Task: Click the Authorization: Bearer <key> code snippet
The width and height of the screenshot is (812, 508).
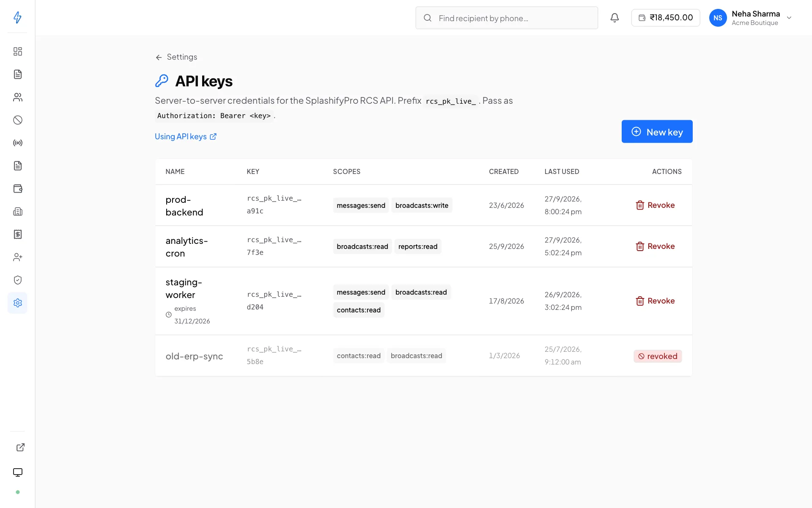Action: [214, 116]
